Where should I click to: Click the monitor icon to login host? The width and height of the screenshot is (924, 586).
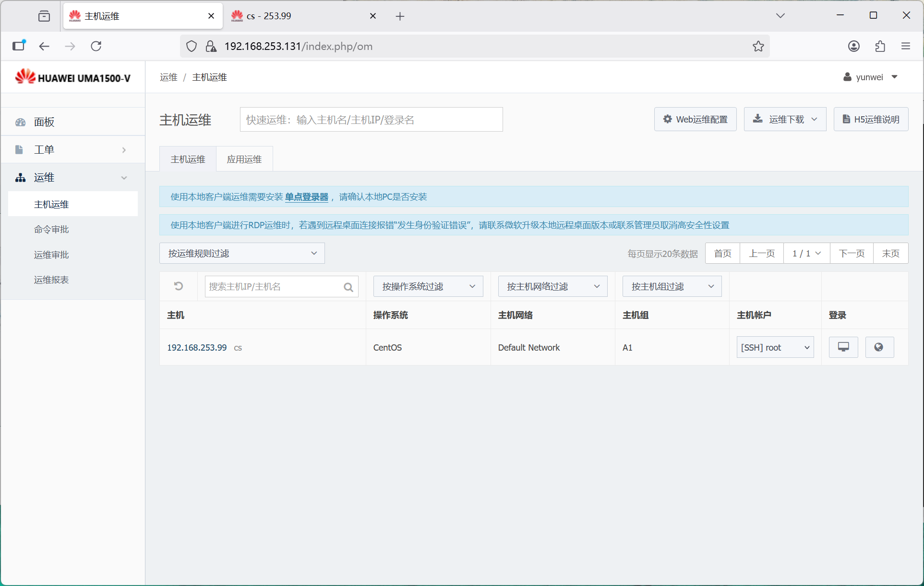(x=843, y=347)
